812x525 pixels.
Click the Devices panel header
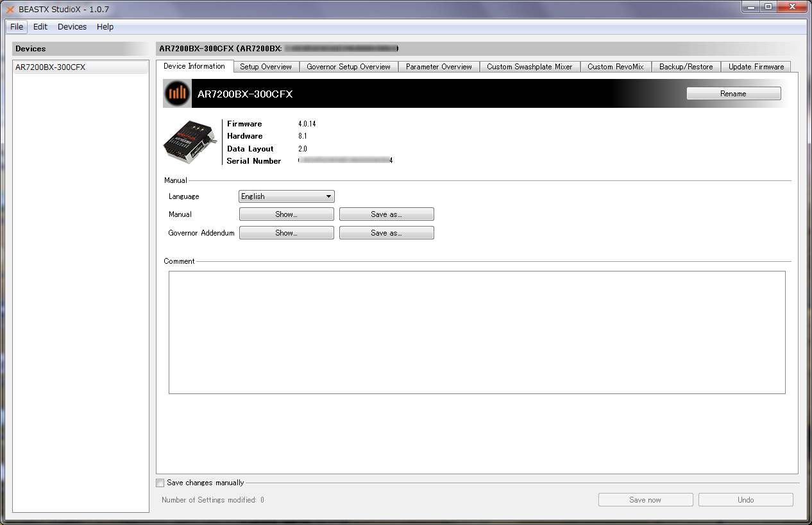[x=81, y=49]
